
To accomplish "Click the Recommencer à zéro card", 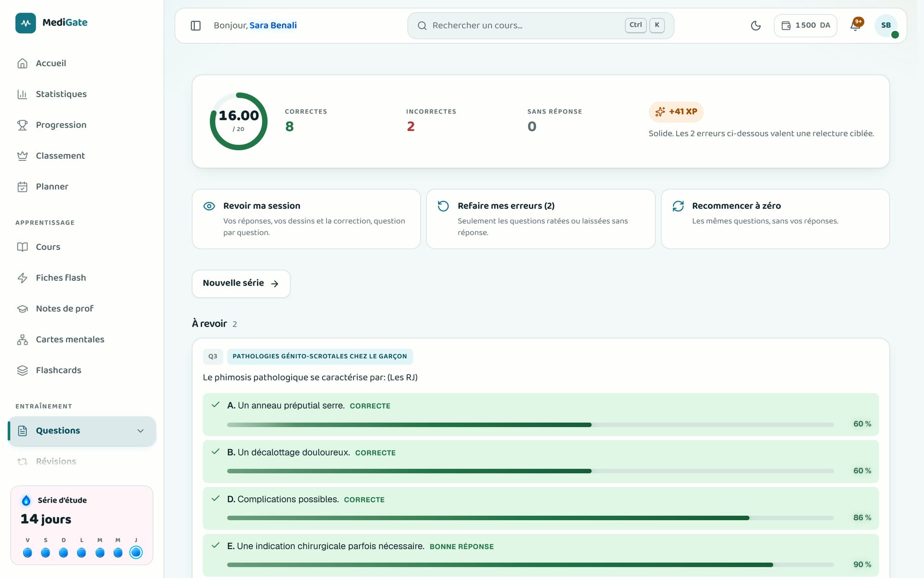I will 775,219.
